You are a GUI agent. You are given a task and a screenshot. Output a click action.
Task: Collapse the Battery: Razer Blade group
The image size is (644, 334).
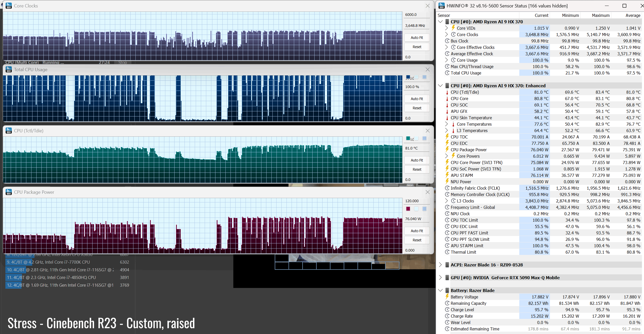coord(440,290)
